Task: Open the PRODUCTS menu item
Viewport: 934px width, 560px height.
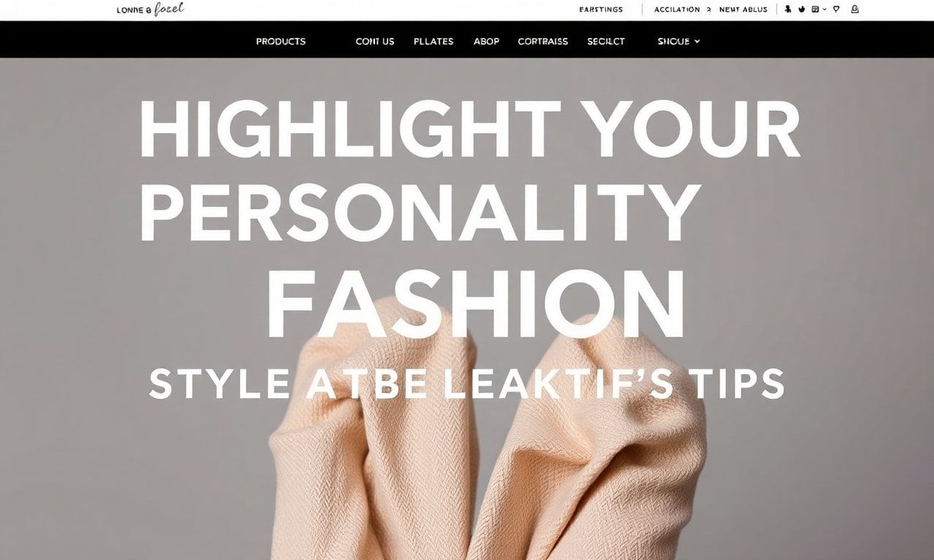Action: (x=281, y=42)
